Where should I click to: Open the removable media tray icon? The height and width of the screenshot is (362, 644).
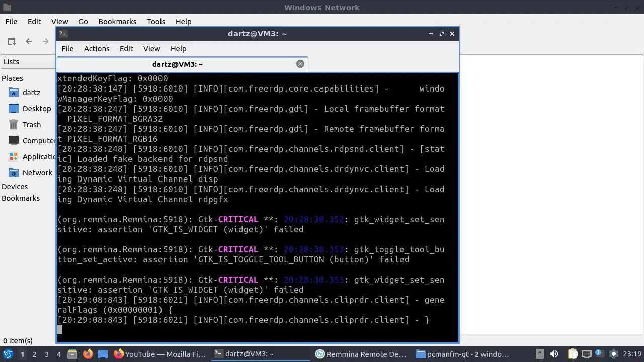[x=539, y=354]
